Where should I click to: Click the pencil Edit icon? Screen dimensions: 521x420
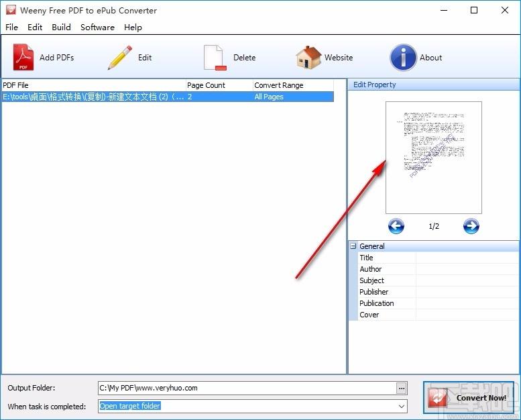[x=120, y=58]
